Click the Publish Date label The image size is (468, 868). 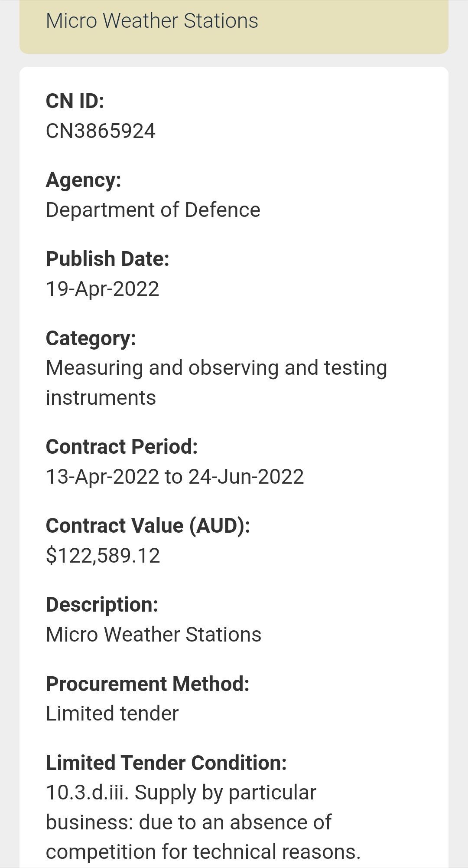tap(107, 259)
